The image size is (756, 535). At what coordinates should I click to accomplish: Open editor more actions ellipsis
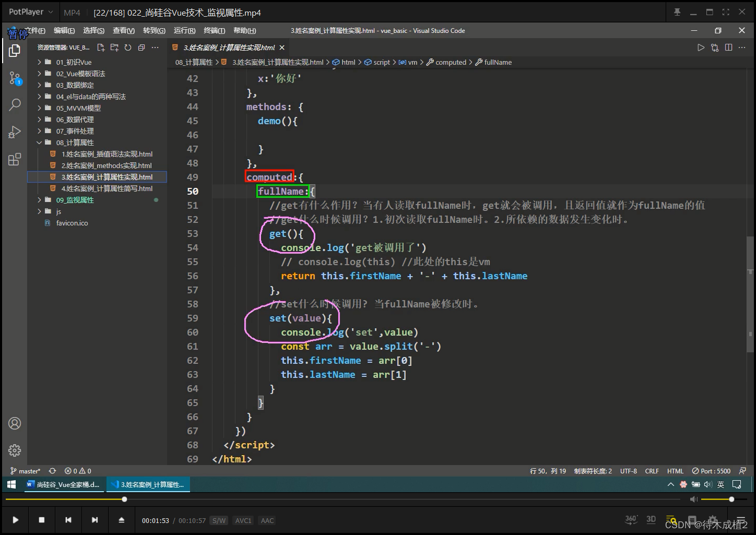[742, 47]
